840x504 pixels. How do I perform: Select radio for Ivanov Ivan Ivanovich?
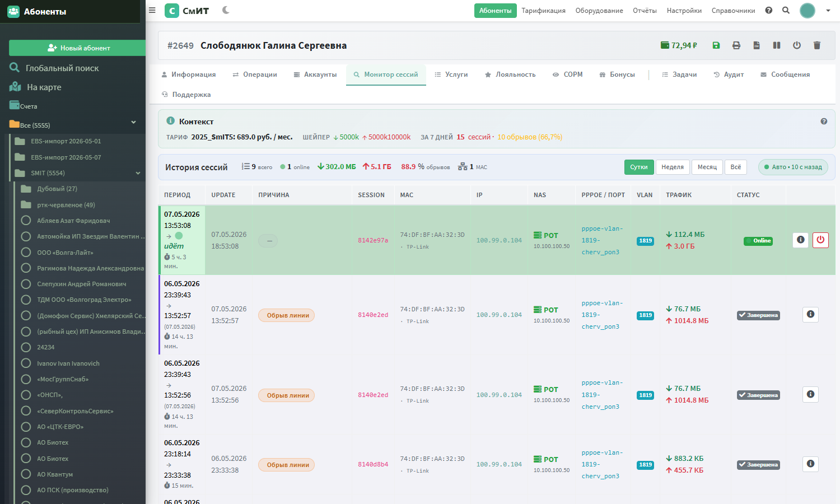tap(26, 363)
